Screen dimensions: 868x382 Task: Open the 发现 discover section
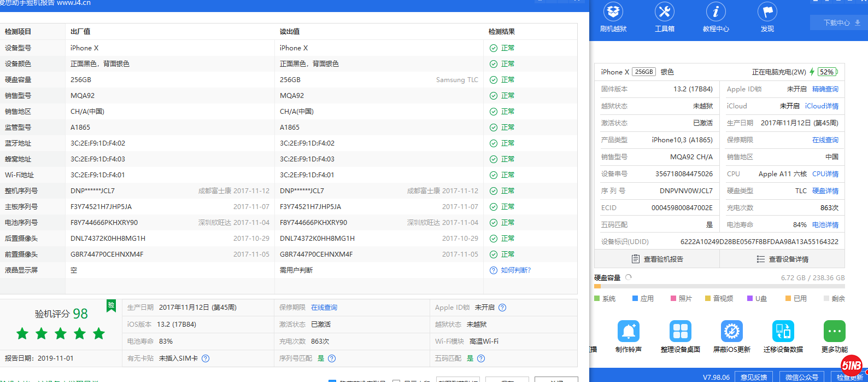pos(767,17)
